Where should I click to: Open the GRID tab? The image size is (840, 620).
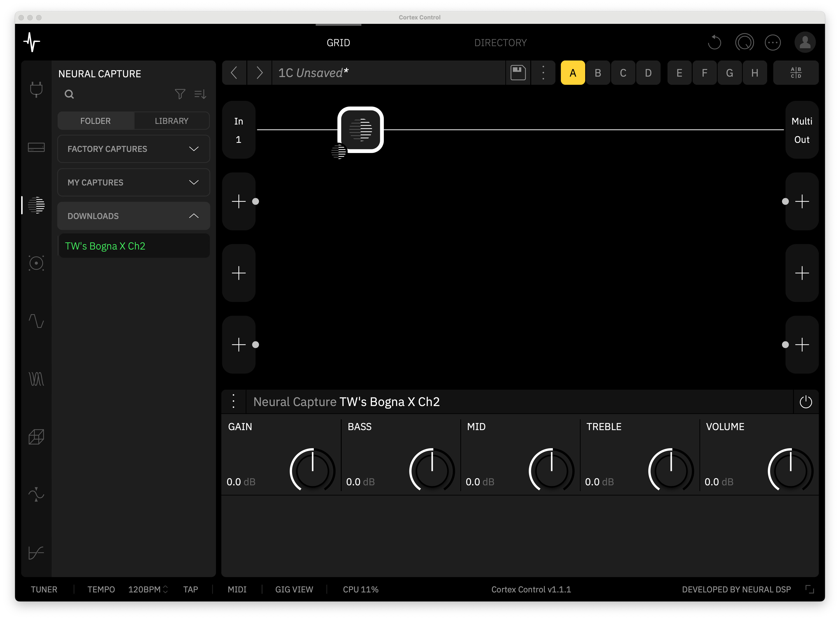pos(338,43)
